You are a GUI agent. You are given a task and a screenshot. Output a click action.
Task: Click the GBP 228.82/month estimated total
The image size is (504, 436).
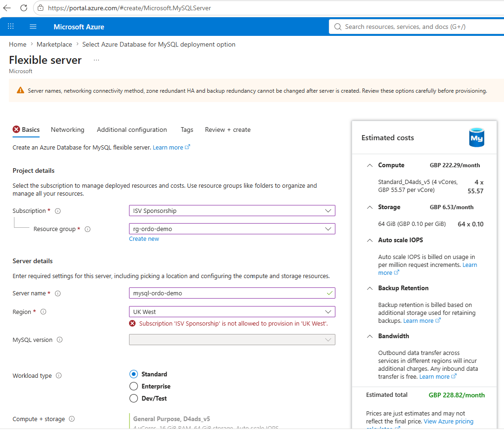pos(457,395)
